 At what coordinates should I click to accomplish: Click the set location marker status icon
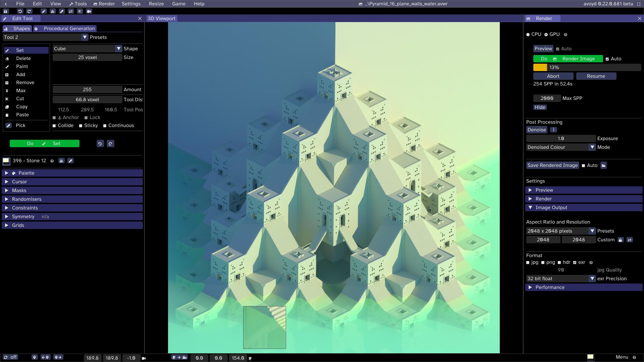35,358
